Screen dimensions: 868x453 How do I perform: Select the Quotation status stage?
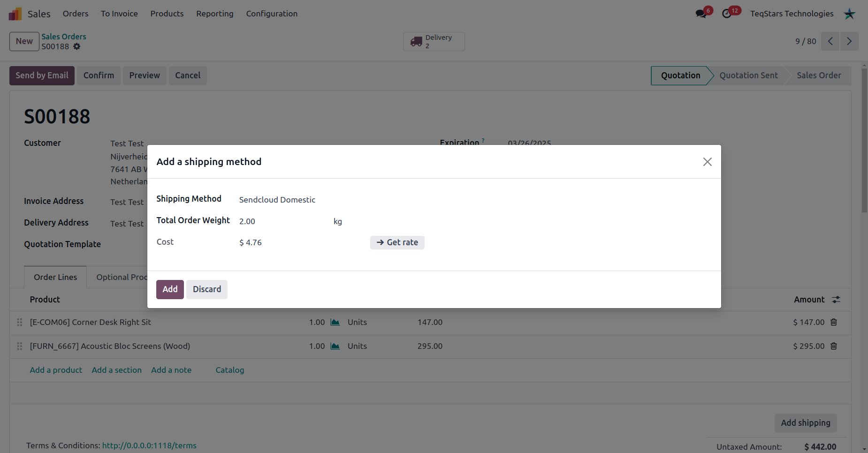(x=680, y=75)
